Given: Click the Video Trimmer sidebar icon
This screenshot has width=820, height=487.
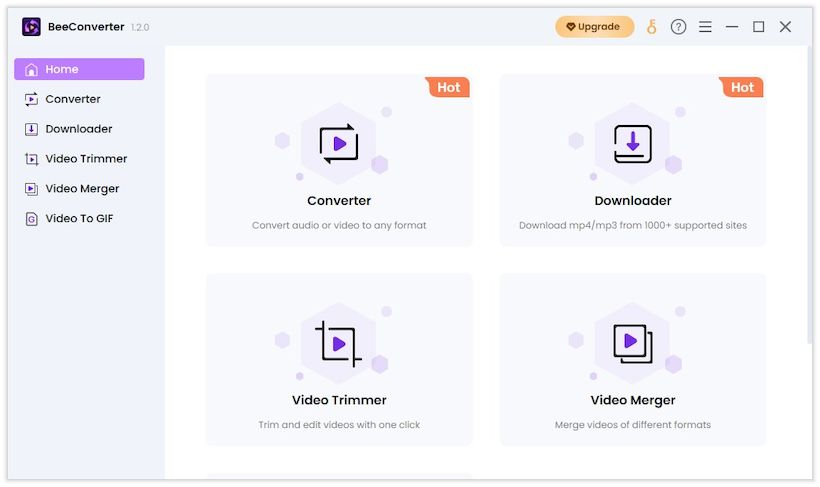Looking at the screenshot, I should point(31,159).
